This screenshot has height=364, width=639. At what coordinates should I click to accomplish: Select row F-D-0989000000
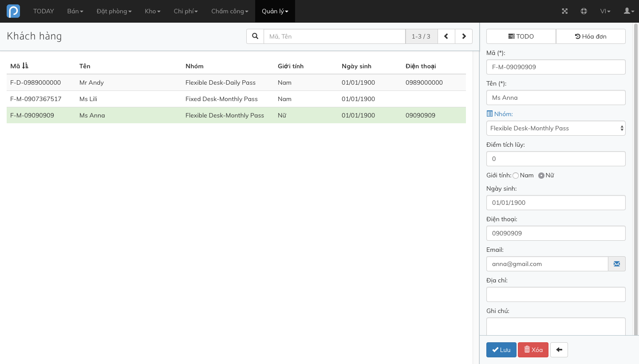(x=236, y=82)
